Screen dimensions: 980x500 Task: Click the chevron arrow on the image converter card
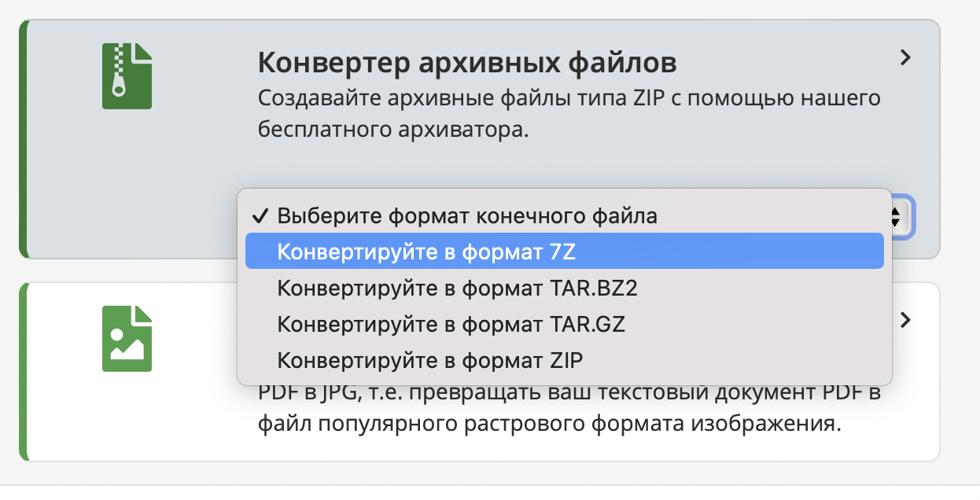(x=905, y=320)
